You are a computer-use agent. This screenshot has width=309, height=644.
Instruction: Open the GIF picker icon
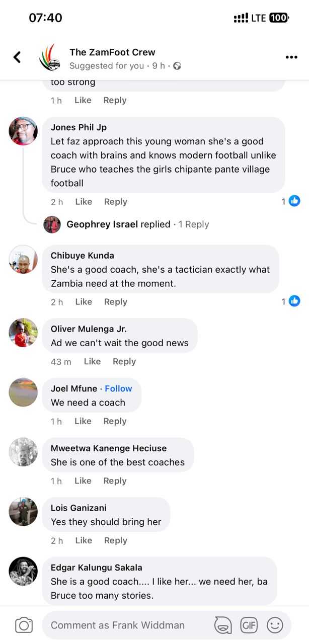click(249, 625)
